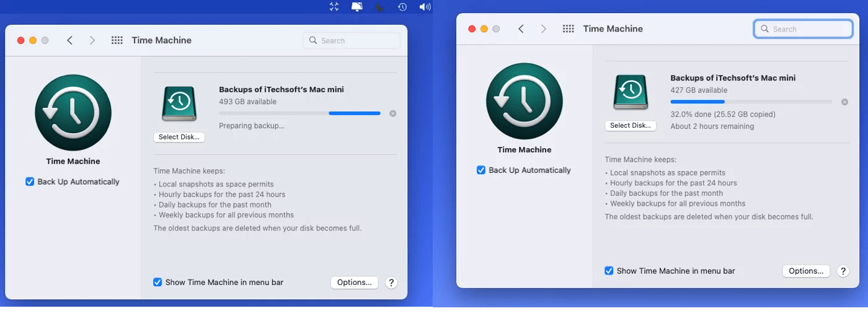Click "Local snapshots as space permits" in the left window
868x316 pixels.
[216, 184]
